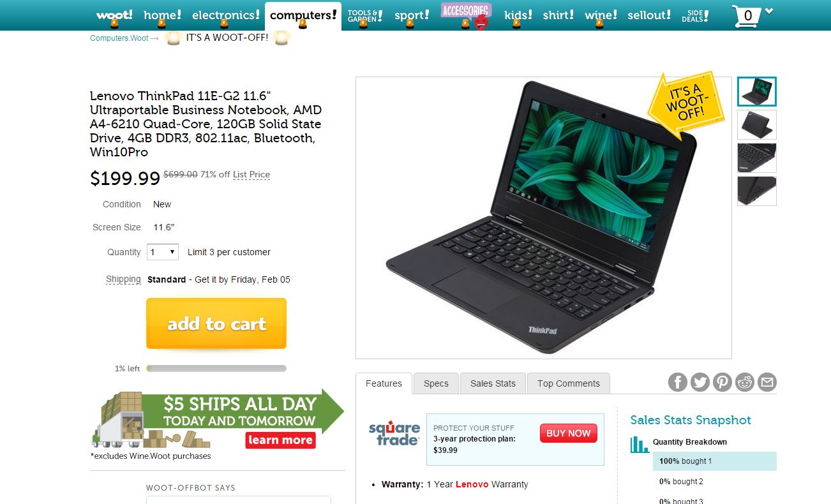Click learn more on shipping banner
The width and height of the screenshot is (831, 504).
click(280, 440)
